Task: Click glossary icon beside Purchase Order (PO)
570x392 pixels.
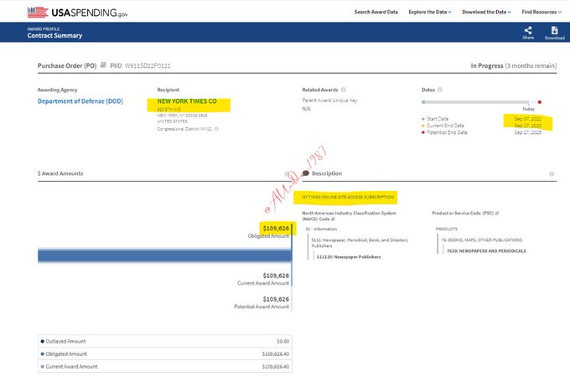Action: pyautogui.click(x=105, y=64)
